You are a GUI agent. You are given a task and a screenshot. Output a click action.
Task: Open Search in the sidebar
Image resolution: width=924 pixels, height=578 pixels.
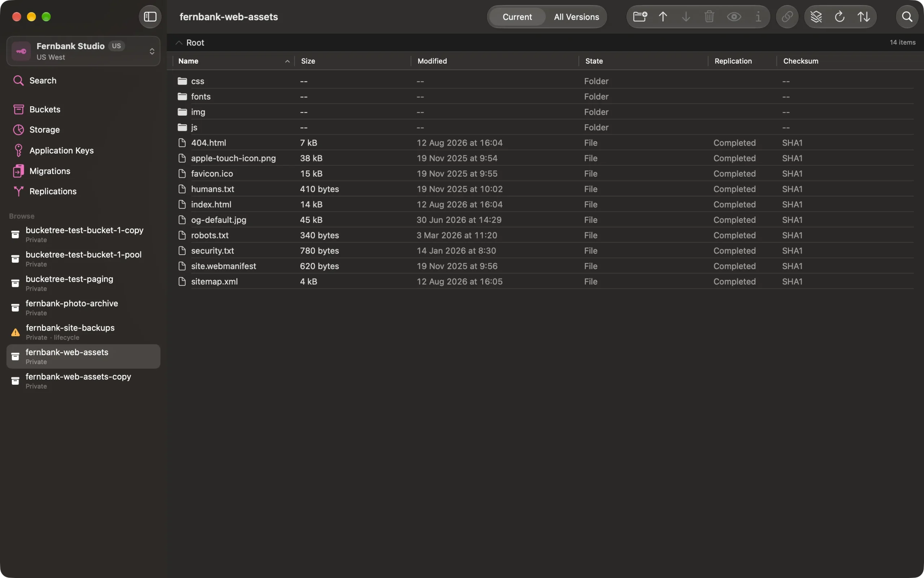coord(83,81)
